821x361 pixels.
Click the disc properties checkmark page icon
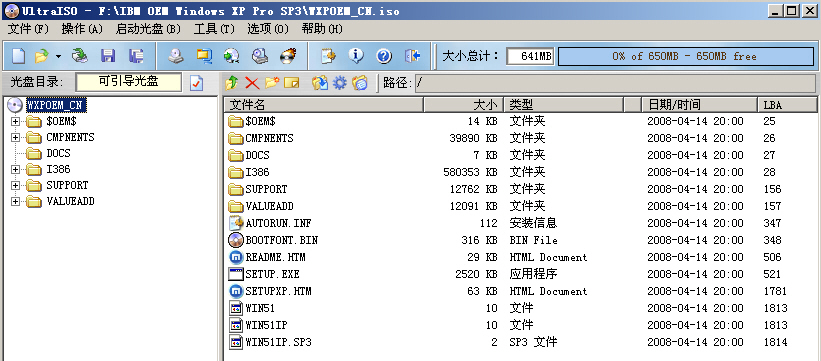196,83
